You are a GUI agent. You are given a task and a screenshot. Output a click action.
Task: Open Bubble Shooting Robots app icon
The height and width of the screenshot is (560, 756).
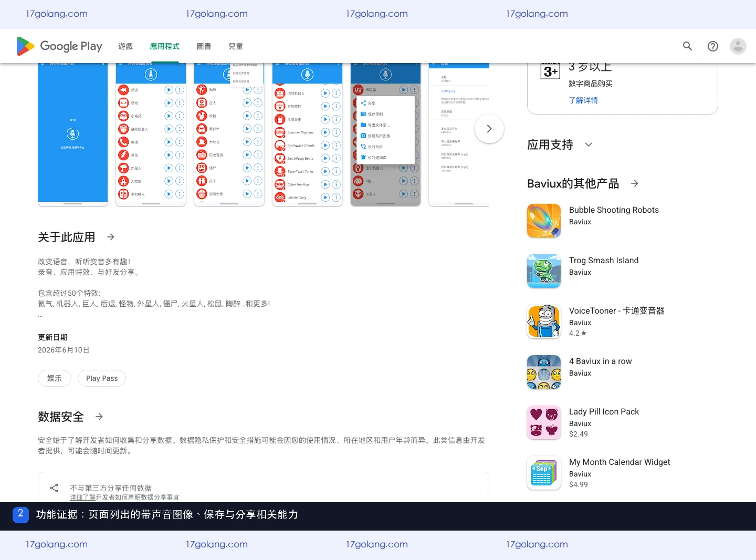tap(544, 221)
